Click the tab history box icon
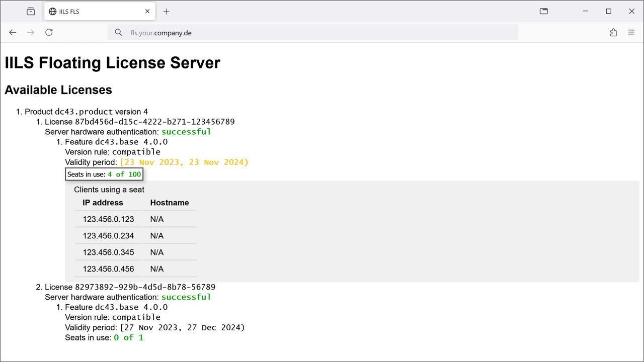644x362 pixels. (31, 12)
